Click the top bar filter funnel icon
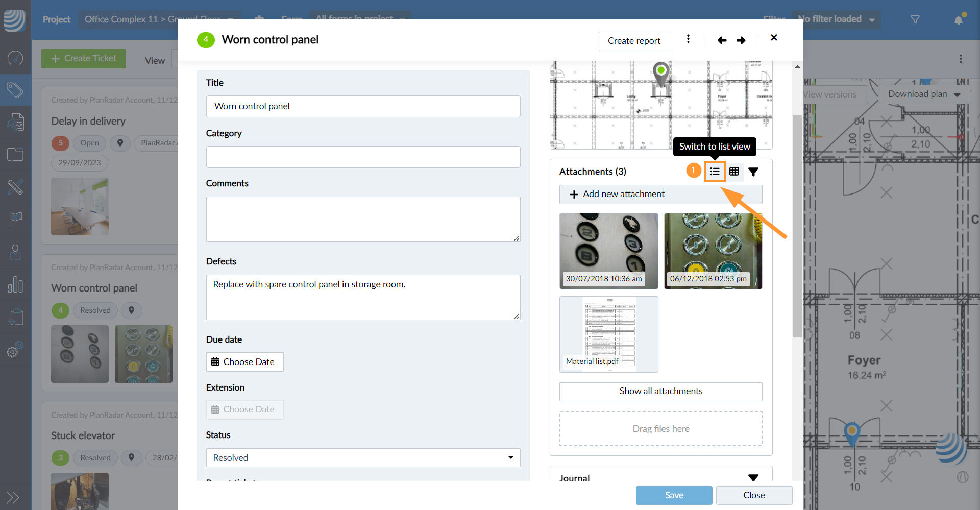The image size is (980, 510). [915, 19]
